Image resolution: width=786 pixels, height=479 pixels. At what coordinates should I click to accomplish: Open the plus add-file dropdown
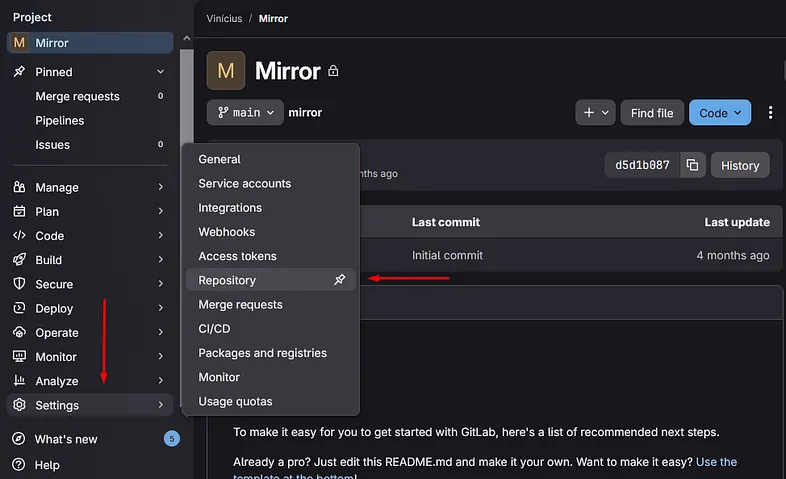(x=595, y=113)
